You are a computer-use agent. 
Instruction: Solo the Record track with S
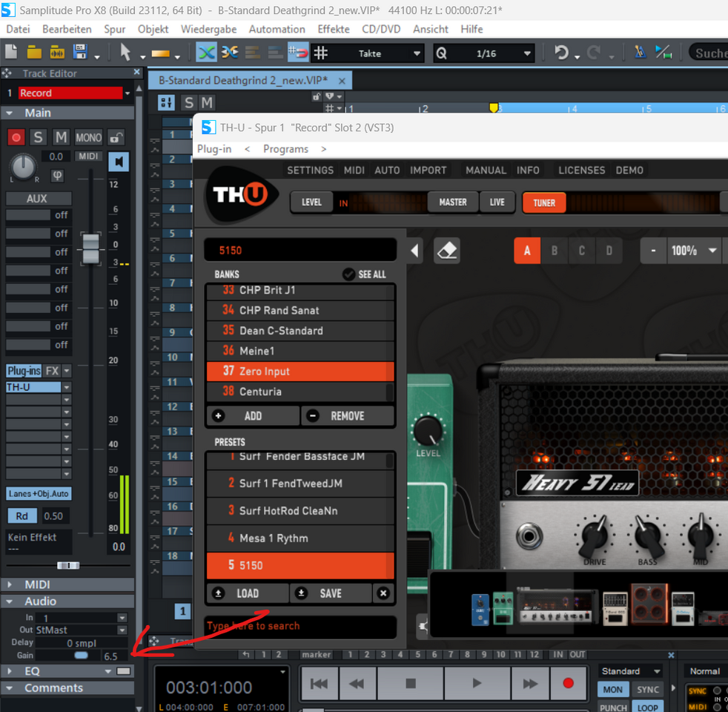[38, 137]
